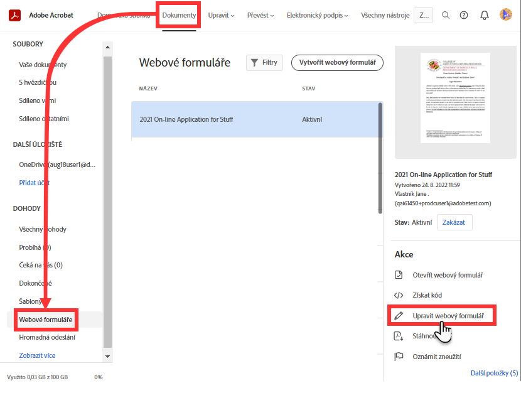Open notifications bell icon

485,15
